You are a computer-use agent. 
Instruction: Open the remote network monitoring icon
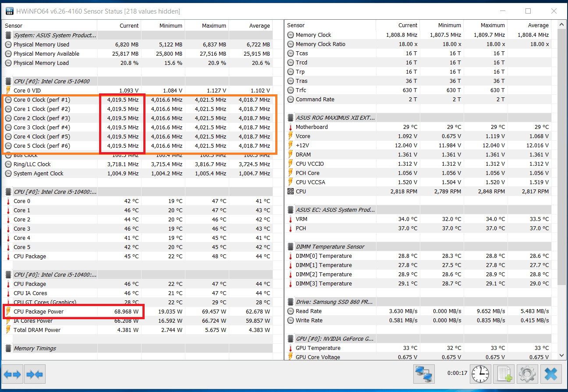[424, 374]
